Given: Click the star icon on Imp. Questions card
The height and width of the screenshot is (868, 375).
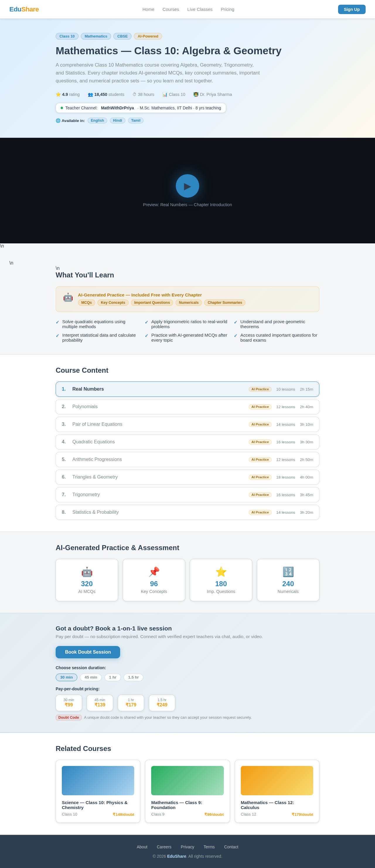Looking at the screenshot, I should tap(221, 572).
